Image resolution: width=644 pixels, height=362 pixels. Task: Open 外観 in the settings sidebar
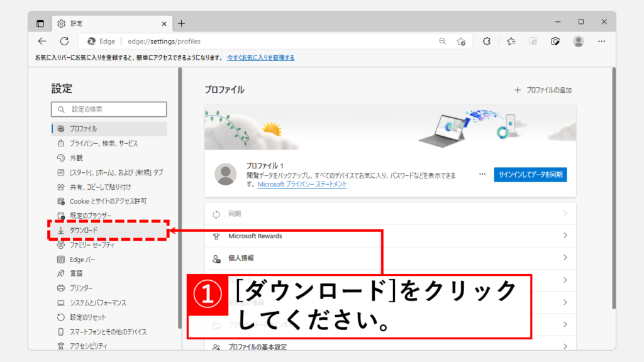(75, 158)
